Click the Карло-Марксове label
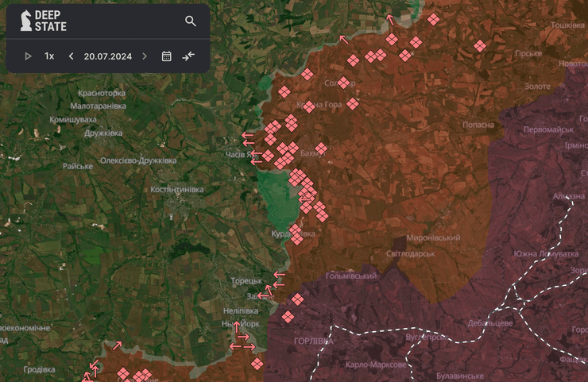 point(376,365)
